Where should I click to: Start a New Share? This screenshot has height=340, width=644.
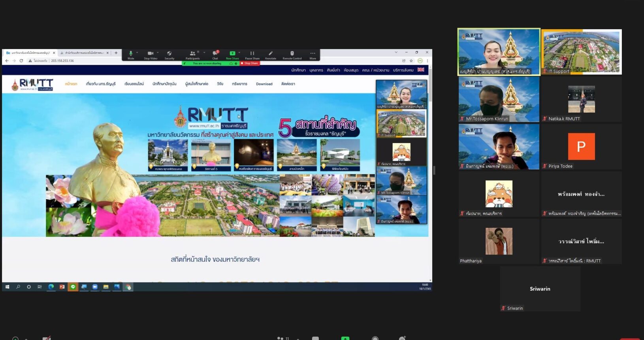point(232,55)
